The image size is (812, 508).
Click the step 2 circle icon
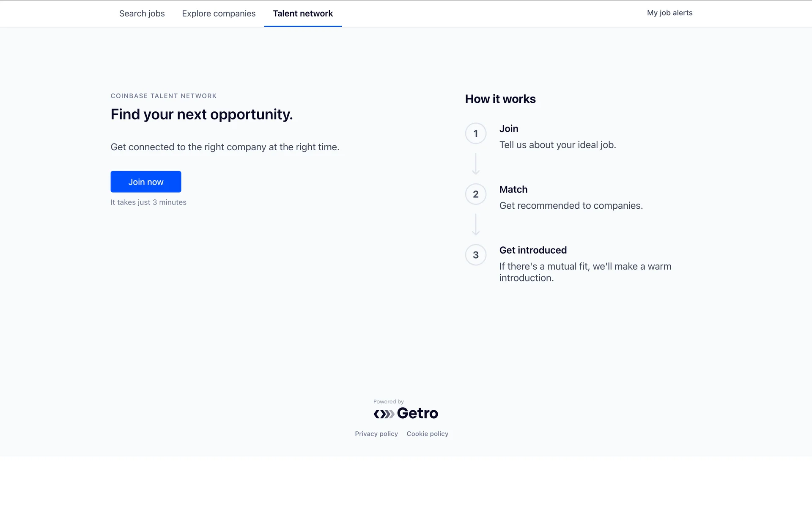(x=475, y=194)
